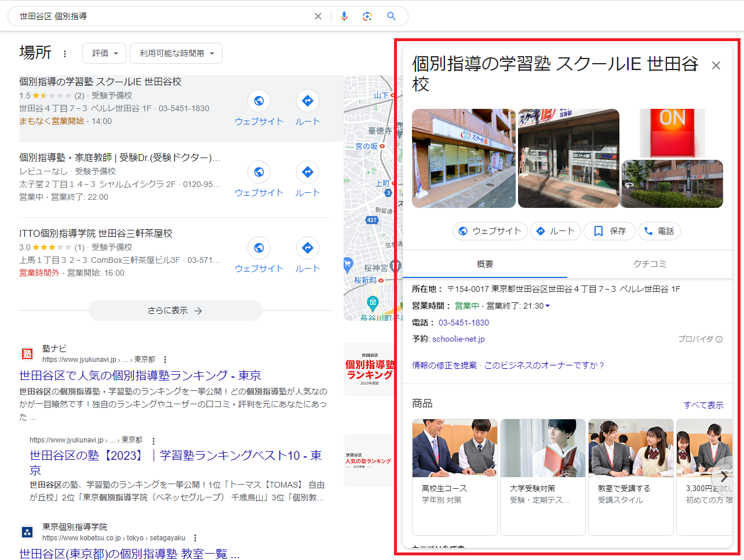Expand business hours next to 営業終了: 21:30
The height and width of the screenshot is (560, 744).
[548, 306]
